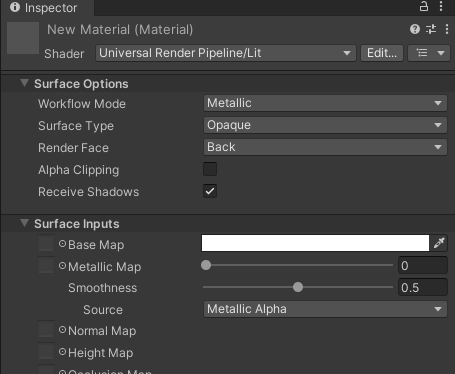Open the Metallic Map texture picker circle
Screen dimensions: 455x374
[x=62, y=266]
